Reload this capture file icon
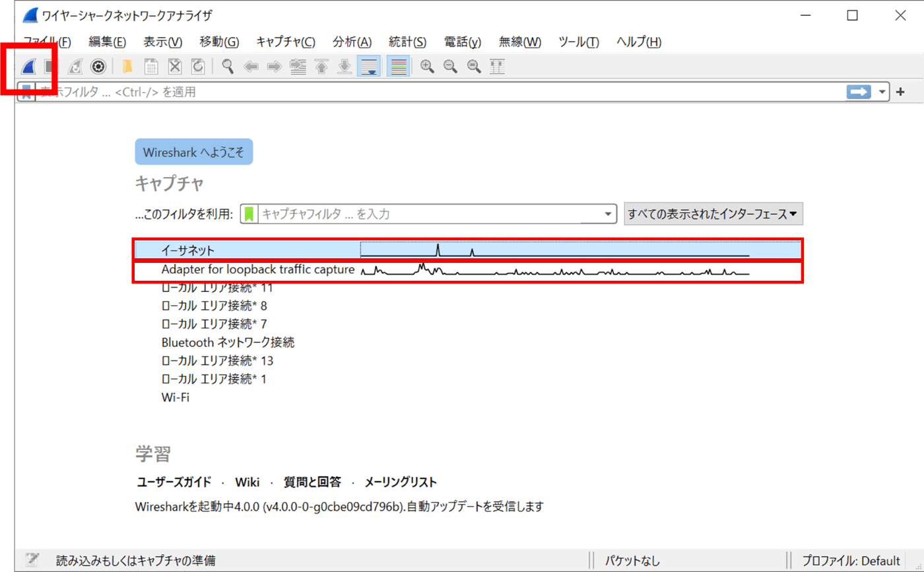The image size is (924, 572). pyautogui.click(x=197, y=66)
